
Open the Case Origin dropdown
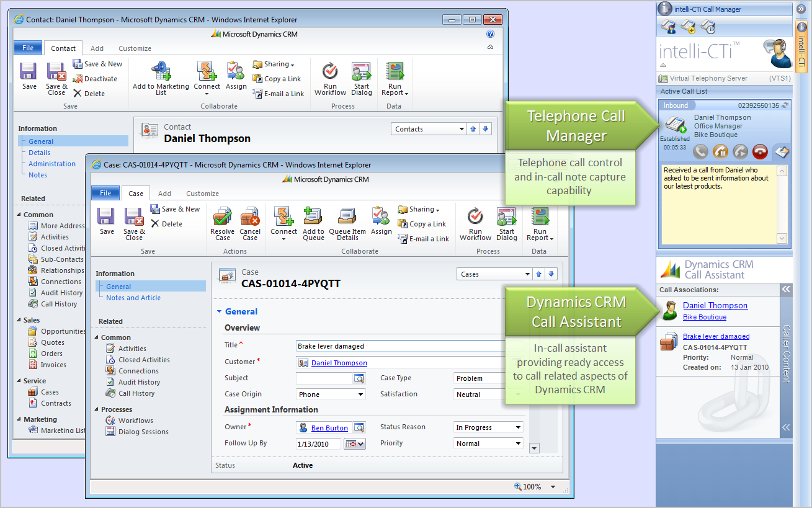pyautogui.click(x=360, y=394)
